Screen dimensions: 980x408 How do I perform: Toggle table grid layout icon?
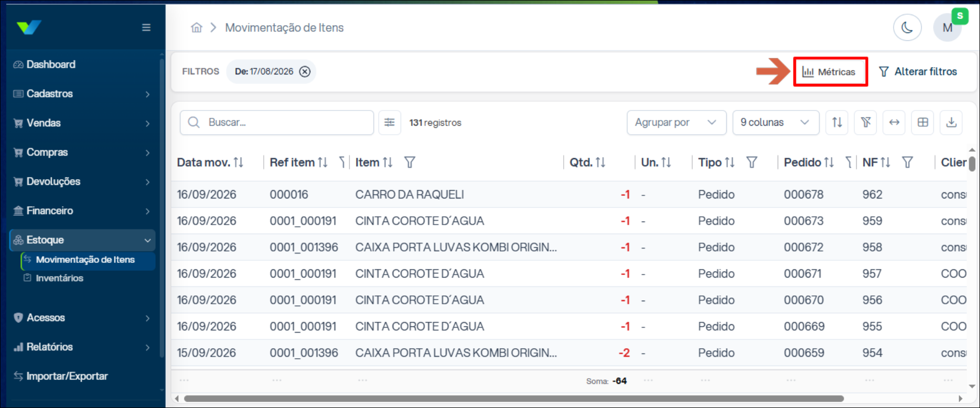pyautogui.click(x=923, y=123)
